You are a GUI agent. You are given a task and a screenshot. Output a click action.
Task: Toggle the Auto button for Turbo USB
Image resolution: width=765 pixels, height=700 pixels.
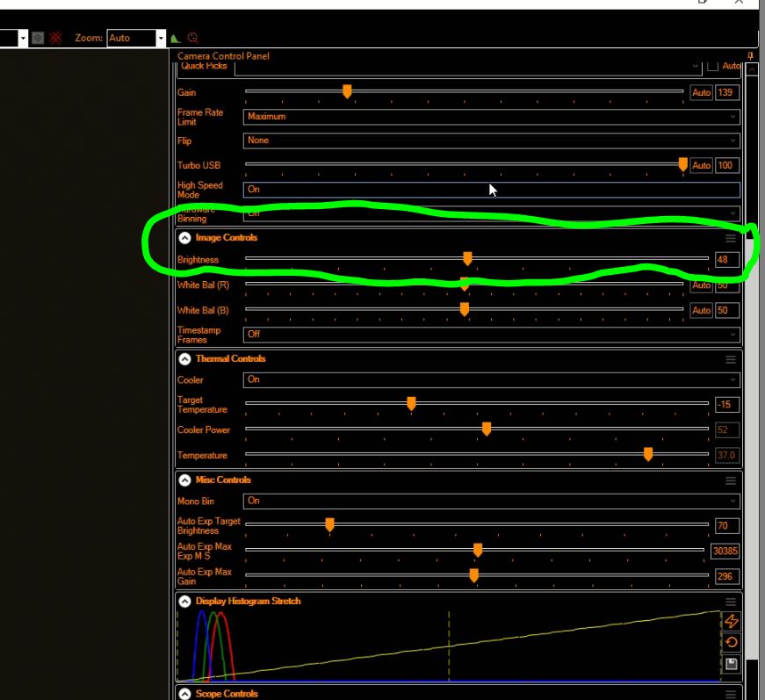click(x=701, y=165)
